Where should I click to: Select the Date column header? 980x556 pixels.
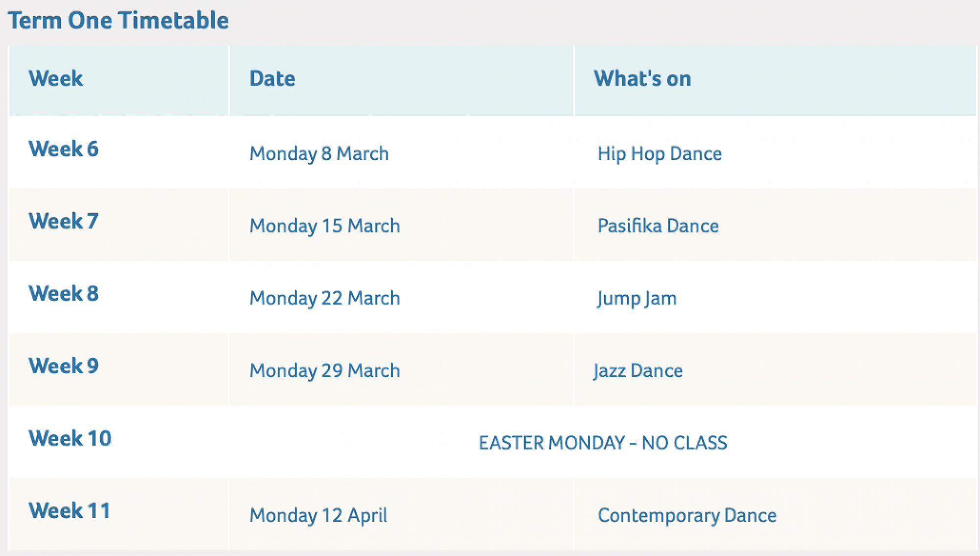pyautogui.click(x=272, y=78)
